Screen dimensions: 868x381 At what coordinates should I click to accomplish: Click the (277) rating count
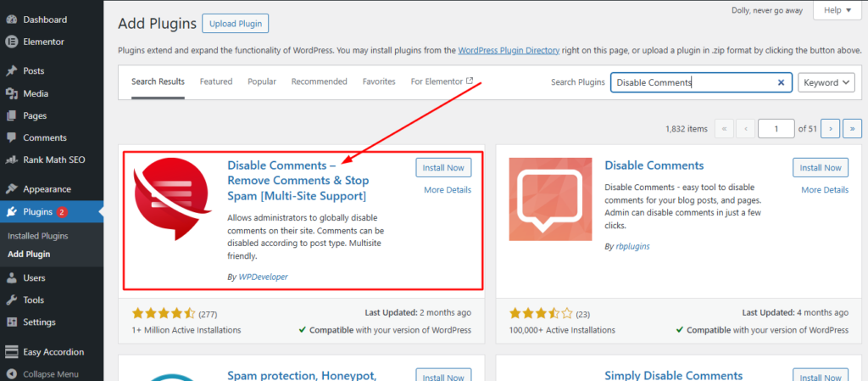click(x=208, y=314)
